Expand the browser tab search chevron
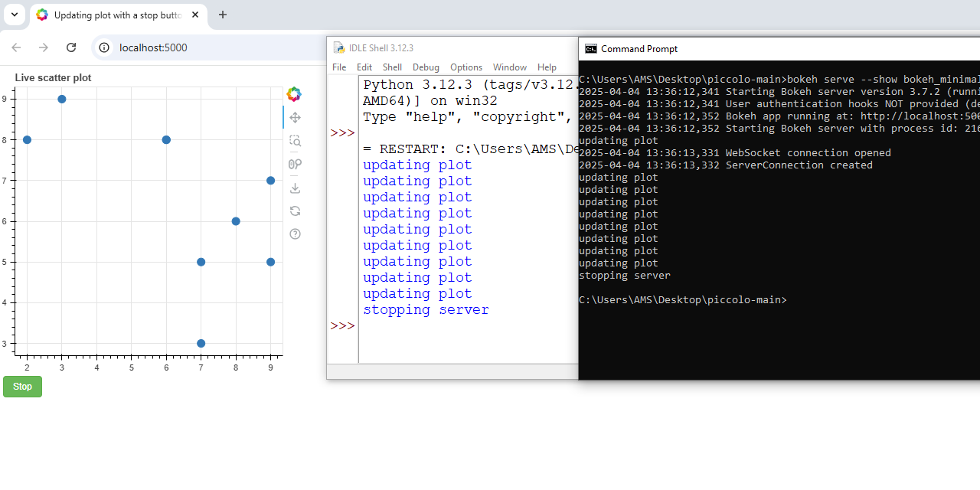980x490 pixels. (14, 15)
